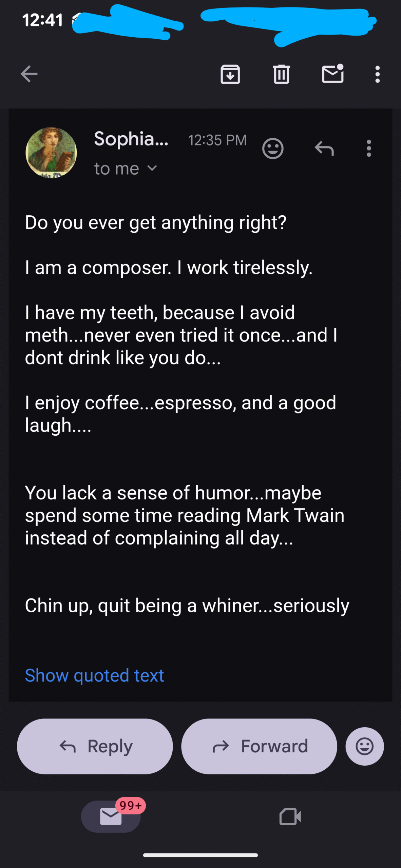Open emoji reaction picker at bottom
401x868 pixels.
365,746
